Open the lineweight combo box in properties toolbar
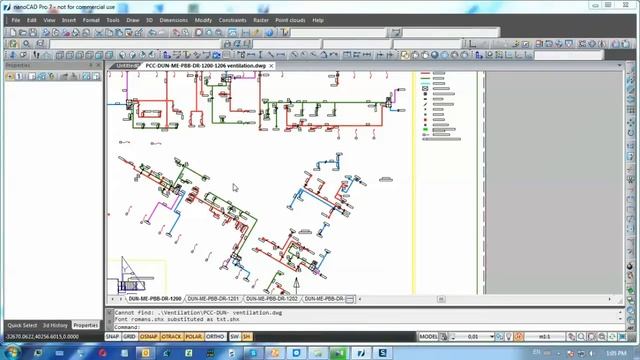Screen dimensions: 640x360 click(427, 43)
